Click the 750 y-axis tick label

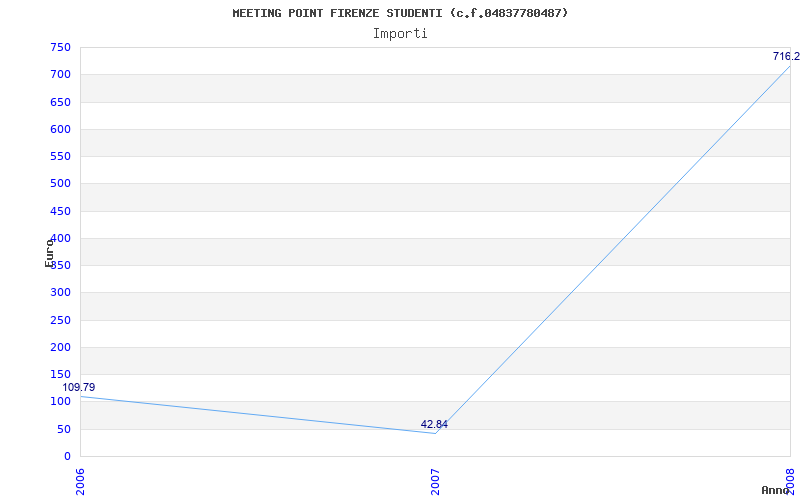[60, 47]
